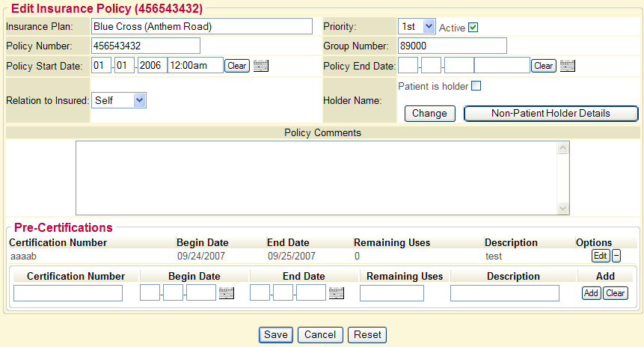Click Non-Patient Holder Details button
The width and height of the screenshot is (644, 347).
(551, 114)
